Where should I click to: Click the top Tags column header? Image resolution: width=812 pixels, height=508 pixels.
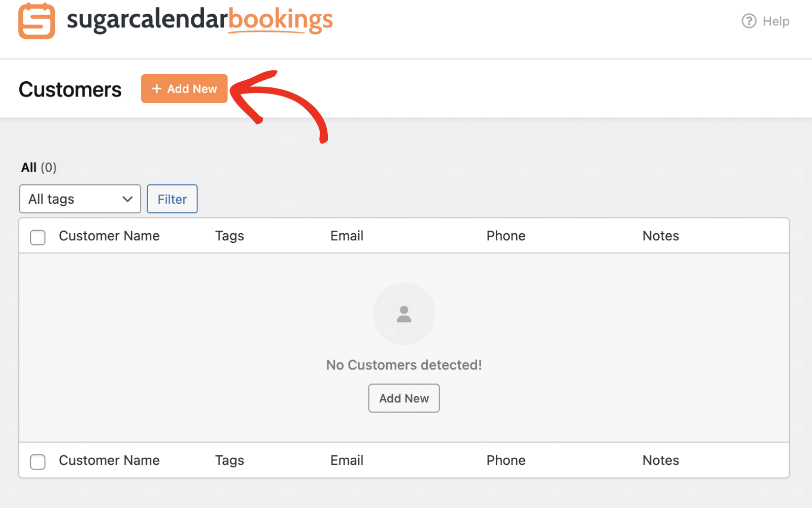(229, 236)
